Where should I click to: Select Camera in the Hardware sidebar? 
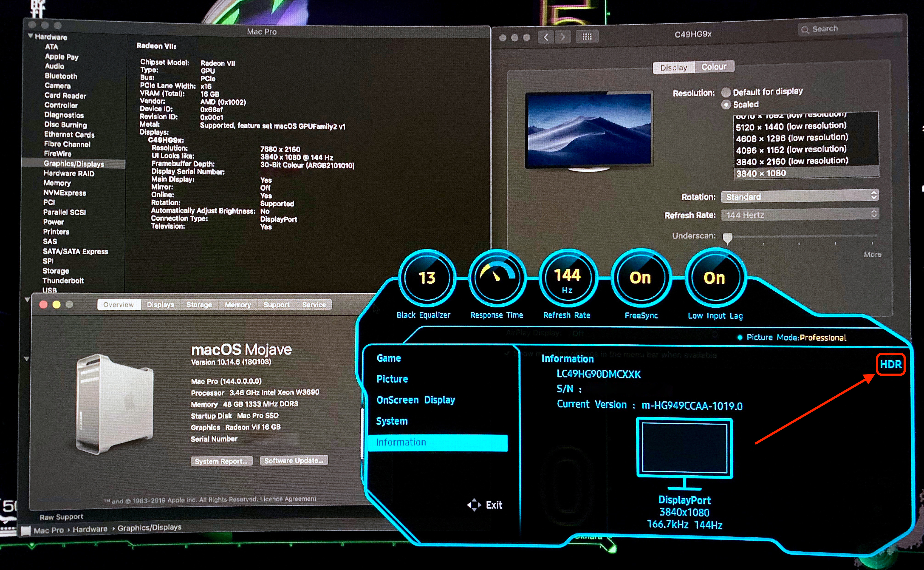(x=58, y=86)
